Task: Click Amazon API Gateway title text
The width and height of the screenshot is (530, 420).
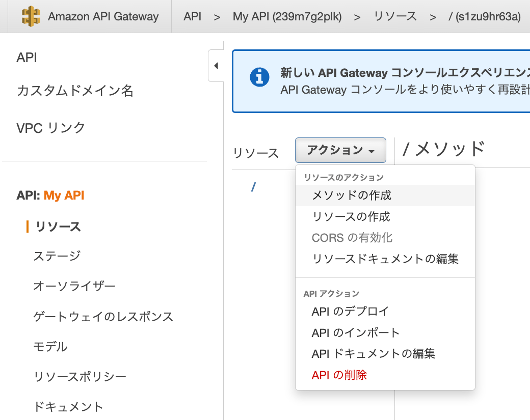Action: [103, 16]
